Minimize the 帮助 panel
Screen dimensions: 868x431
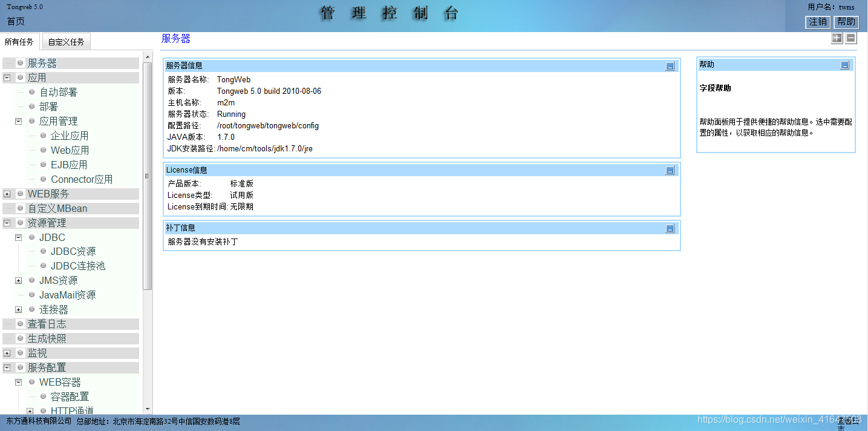(x=844, y=65)
